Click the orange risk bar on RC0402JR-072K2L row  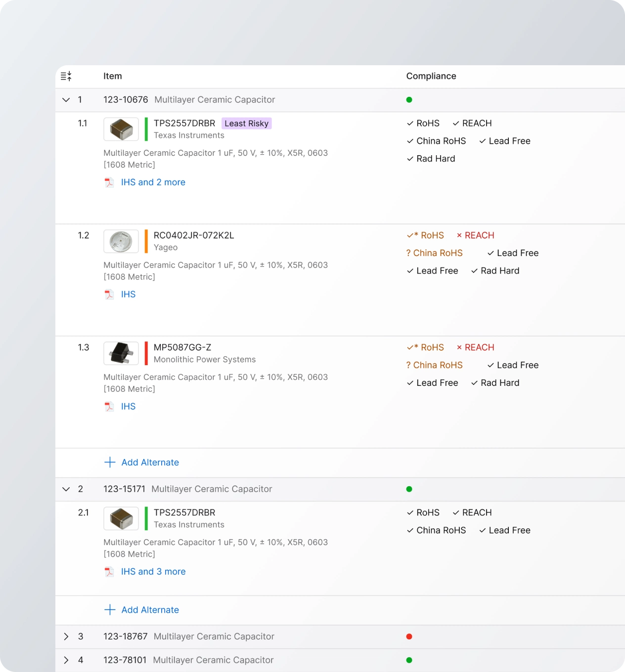(x=146, y=242)
